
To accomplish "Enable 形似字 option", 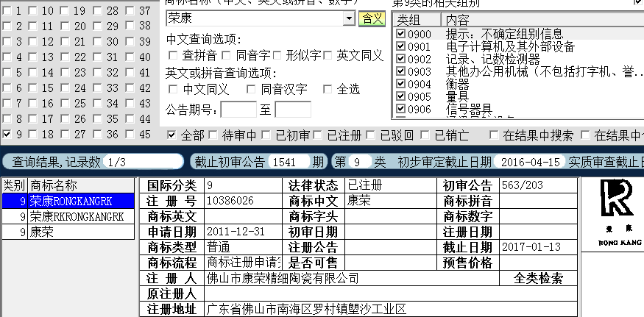I will (x=277, y=55).
